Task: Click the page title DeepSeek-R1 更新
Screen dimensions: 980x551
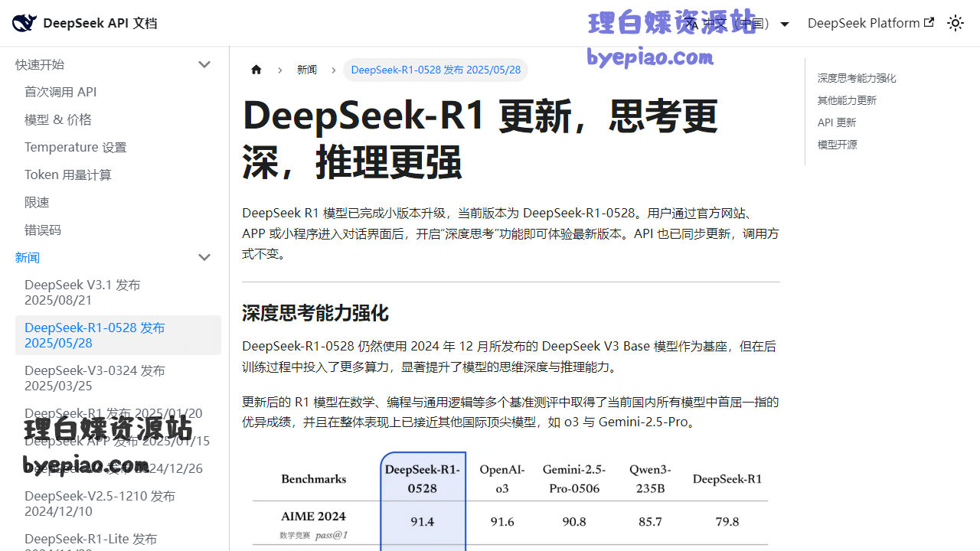Action: [x=480, y=139]
